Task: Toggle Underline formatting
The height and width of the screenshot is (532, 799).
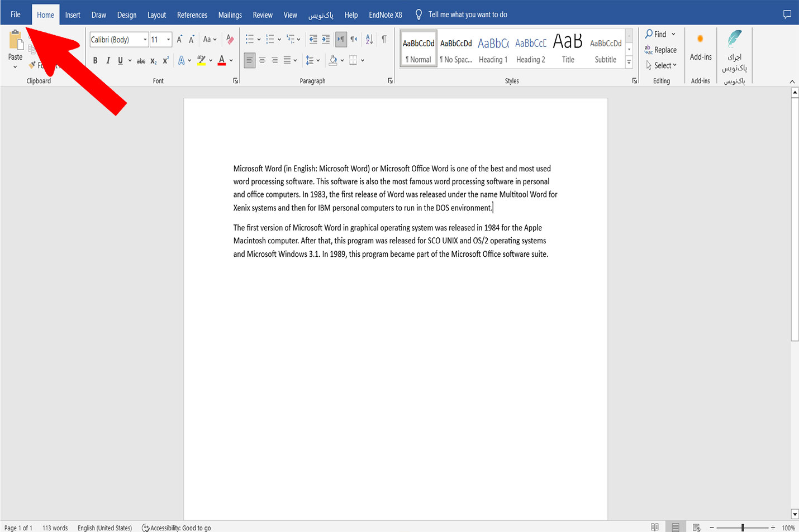Action: (120, 60)
